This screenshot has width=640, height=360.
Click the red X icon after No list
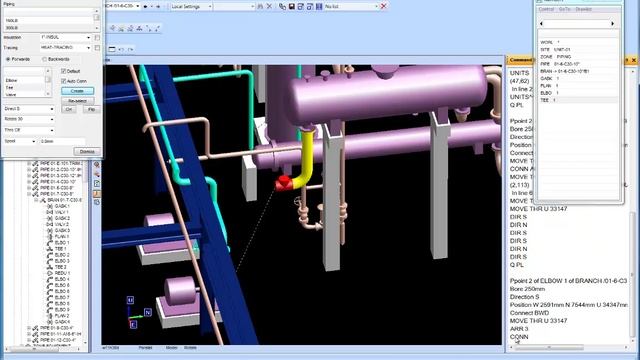pyautogui.click(x=383, y=6)
